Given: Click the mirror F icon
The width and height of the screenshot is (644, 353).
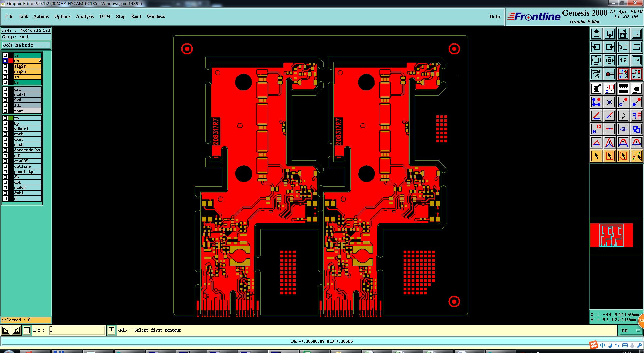Looking at the screenshot, I should click(x=637, y=116).
